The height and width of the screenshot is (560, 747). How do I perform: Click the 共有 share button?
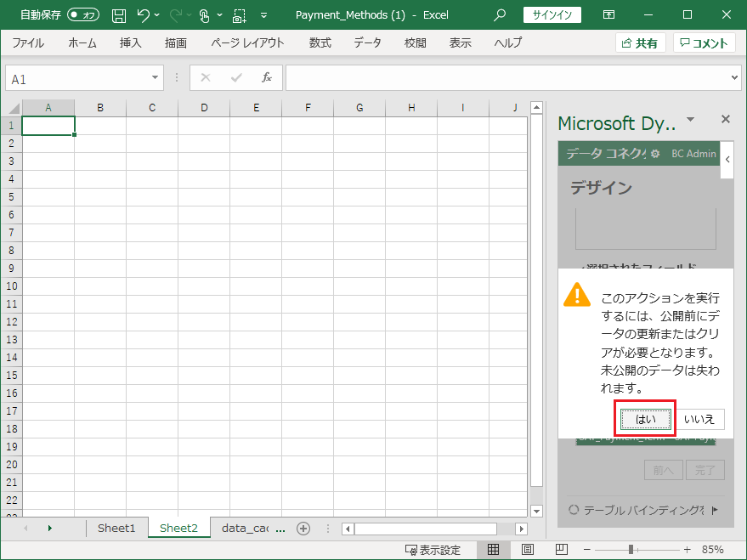640,42
